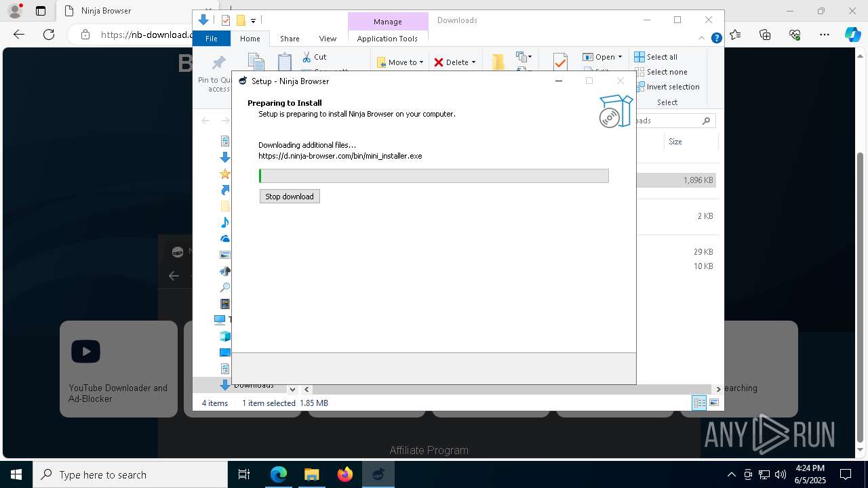This screenshot has width=868, height=488.
Task: Show hidden system tray icons
Action: tap(731, 474)
